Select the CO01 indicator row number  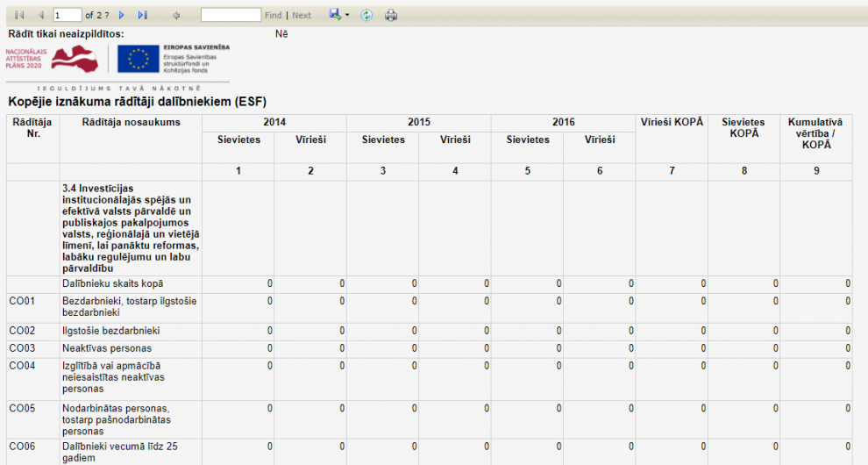[x=22, y=301]
